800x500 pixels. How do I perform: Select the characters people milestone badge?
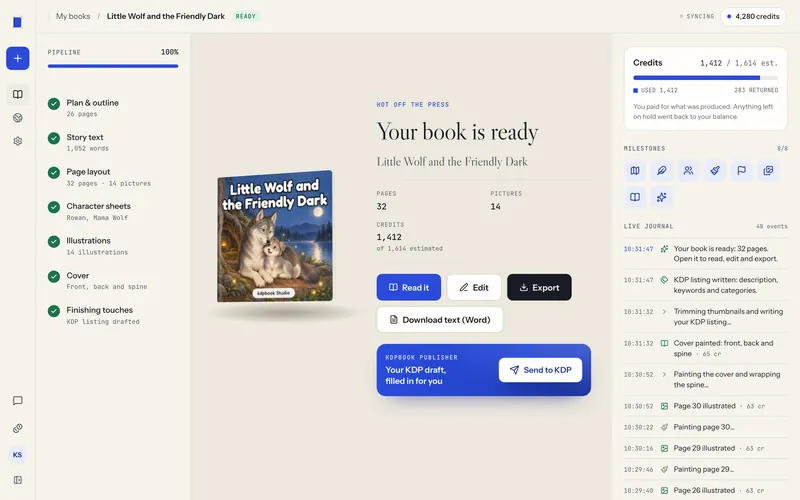pyautogui.click(x=688, y=171)
